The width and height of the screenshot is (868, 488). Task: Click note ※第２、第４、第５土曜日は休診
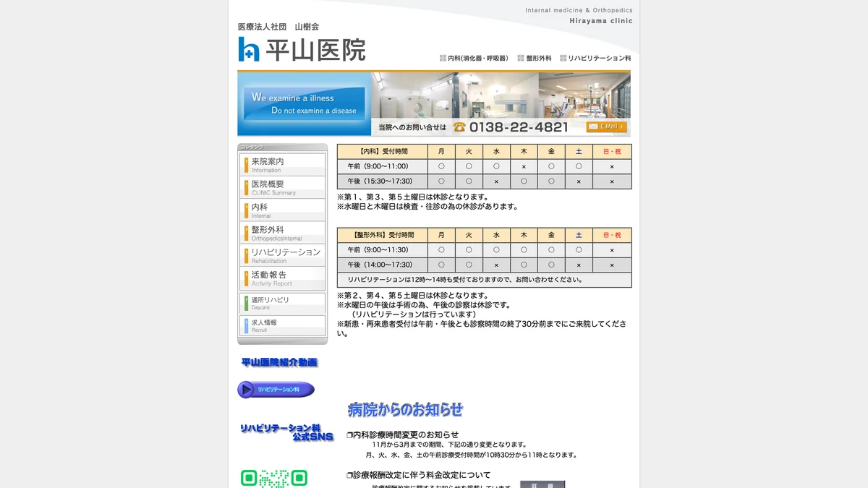point(413,296)
